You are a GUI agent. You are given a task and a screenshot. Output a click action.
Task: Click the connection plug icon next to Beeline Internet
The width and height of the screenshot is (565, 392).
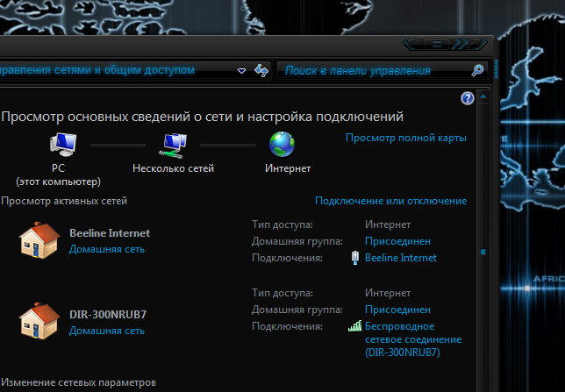coord(355,258)
